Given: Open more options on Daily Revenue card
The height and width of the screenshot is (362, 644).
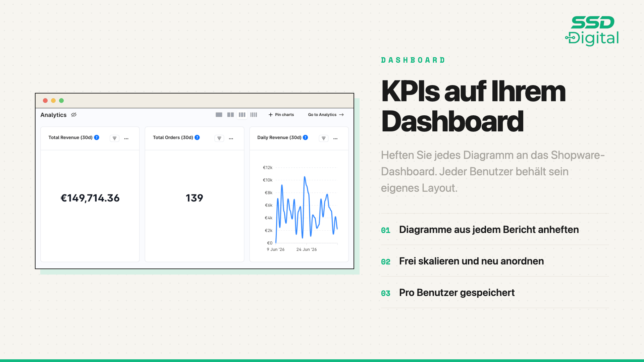Looking at the screenshot, I should [x=335, y=138].
